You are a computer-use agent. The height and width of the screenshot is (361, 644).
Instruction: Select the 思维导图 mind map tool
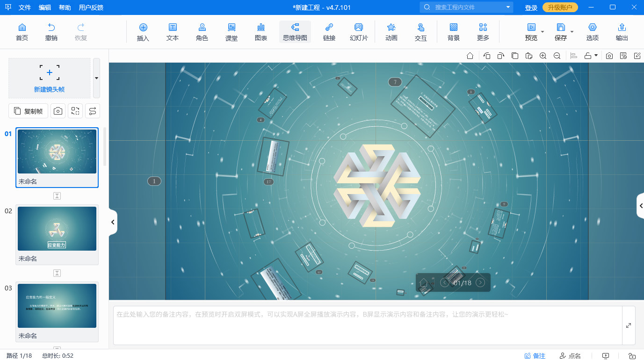[x=295, y=32]
